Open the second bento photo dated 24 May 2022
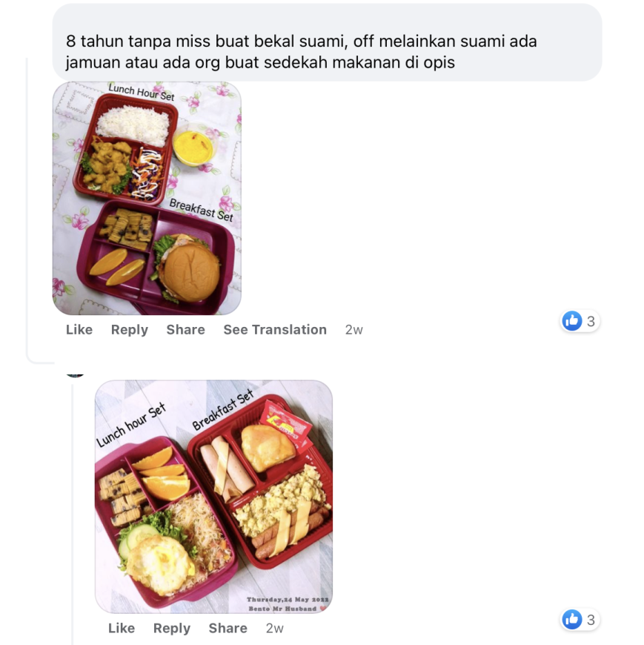 tap(214, 497)
